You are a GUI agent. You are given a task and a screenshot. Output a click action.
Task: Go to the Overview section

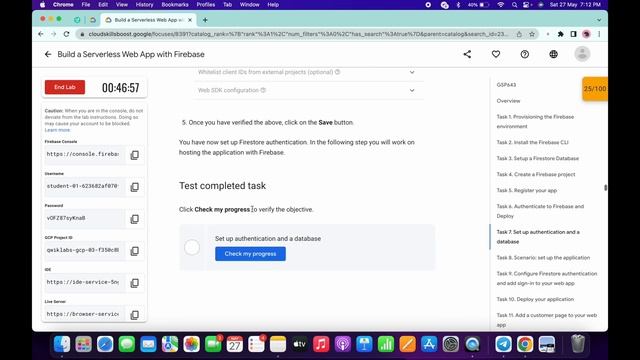coord(508,101)
